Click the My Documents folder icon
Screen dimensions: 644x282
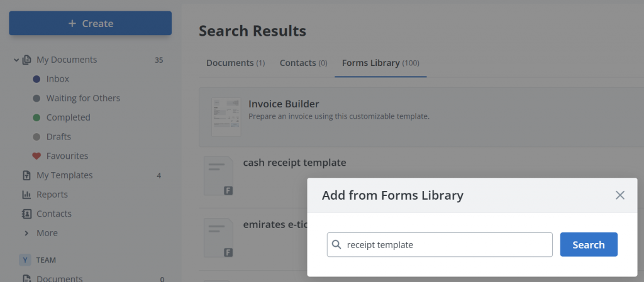[x=26, y=60]
